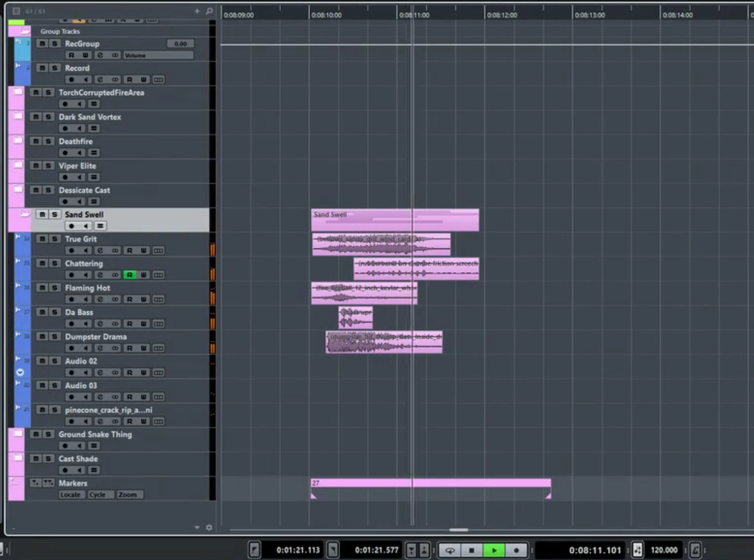The width and height of the screenshot is (754, 560).
Task: Toggle group editing on Dark Sand Vortex
Action: pyautogui.click(x=94, y=129)
